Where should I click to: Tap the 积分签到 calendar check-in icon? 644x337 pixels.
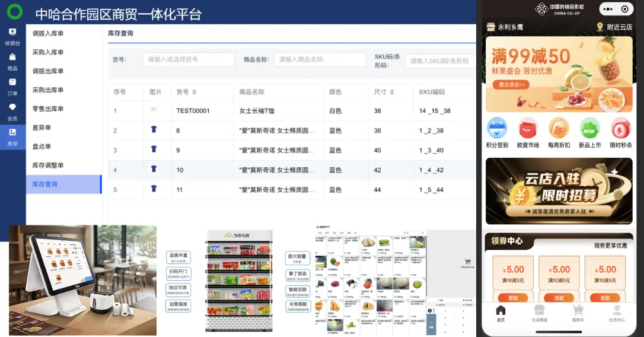pyautogui.click(x=497, y=128)
